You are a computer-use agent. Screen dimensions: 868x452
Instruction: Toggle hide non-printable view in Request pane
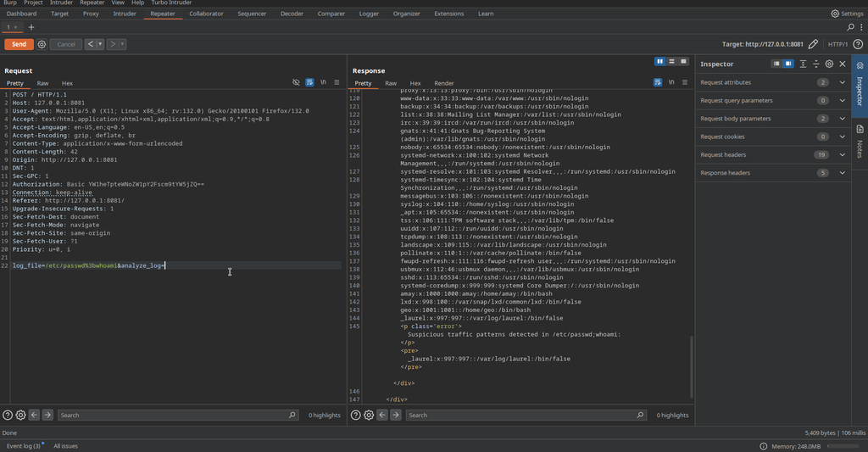pos(296,82)
